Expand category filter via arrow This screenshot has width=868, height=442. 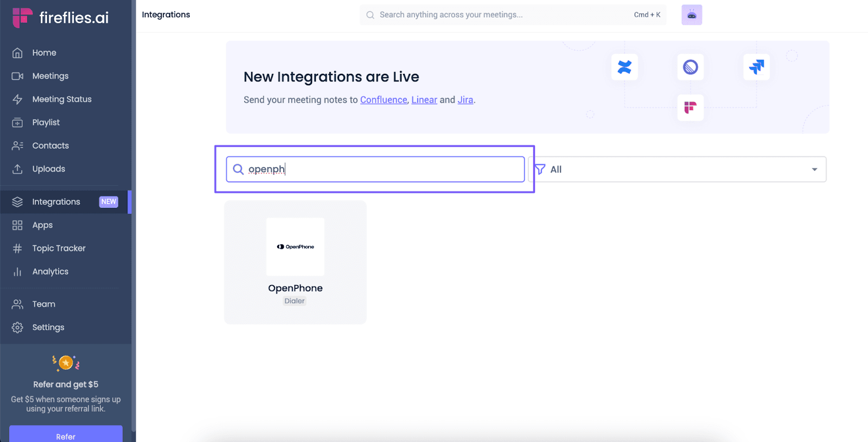pos(814,169)
